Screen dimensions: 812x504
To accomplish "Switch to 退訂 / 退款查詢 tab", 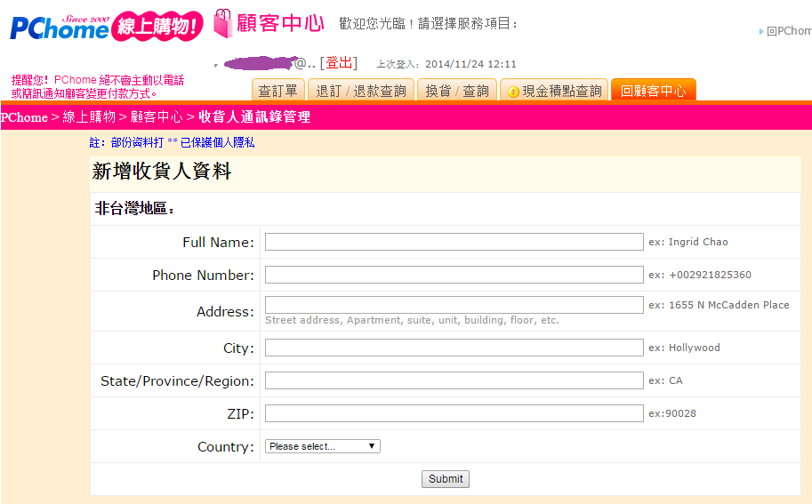I will [360, 91].
